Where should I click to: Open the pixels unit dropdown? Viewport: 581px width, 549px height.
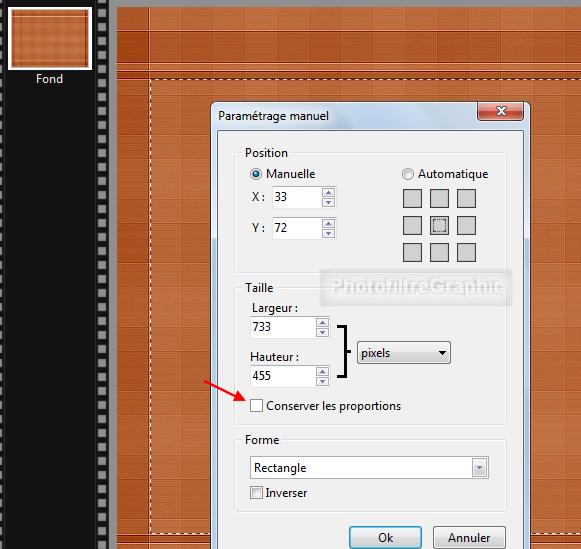click(x=404, y=353)
